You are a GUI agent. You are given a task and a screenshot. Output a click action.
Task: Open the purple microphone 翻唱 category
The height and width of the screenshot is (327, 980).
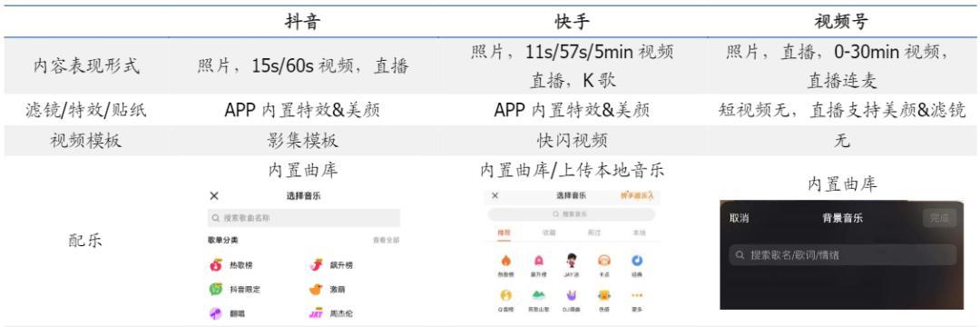(216, 313)
